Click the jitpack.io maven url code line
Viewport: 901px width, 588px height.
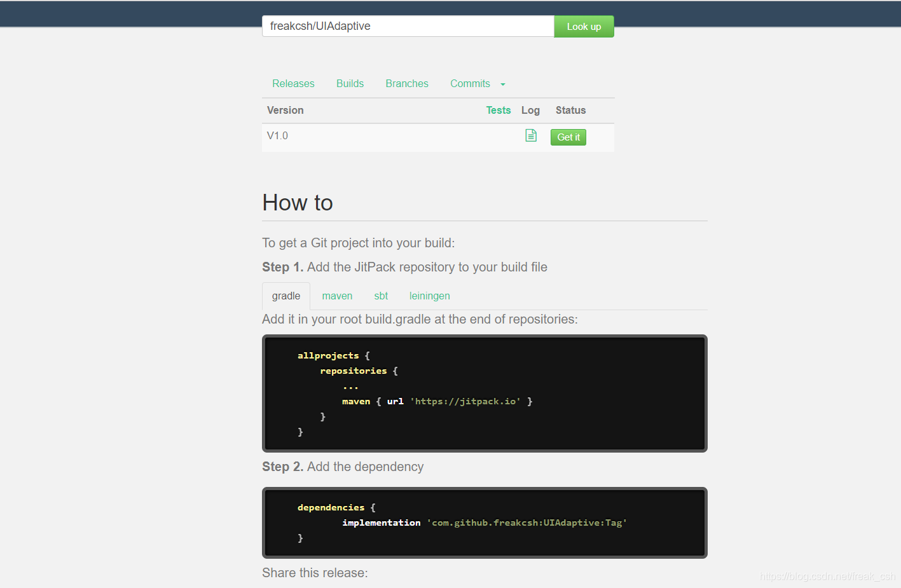[x=437, y=402]
